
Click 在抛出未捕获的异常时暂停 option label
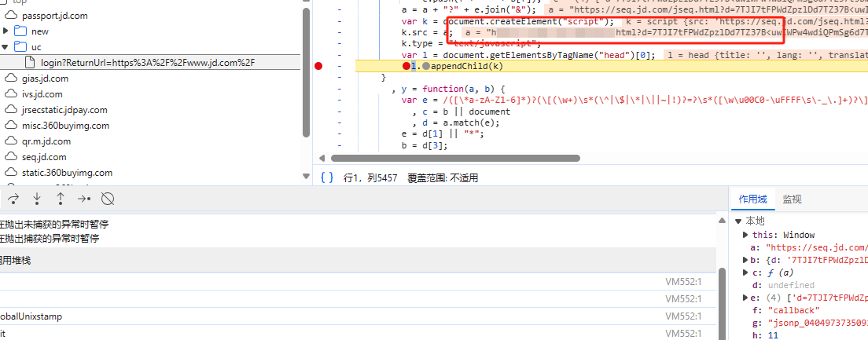[53, 225]
